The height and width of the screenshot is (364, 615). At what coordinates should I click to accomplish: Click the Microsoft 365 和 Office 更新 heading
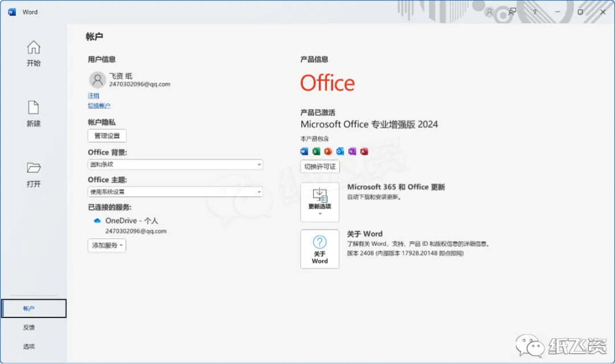pyautogui.click(x=396, y=187)
